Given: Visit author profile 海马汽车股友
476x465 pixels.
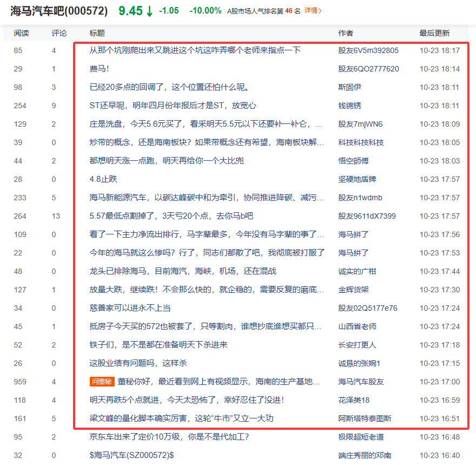Looking at the screenshot, I should point(361,382).
